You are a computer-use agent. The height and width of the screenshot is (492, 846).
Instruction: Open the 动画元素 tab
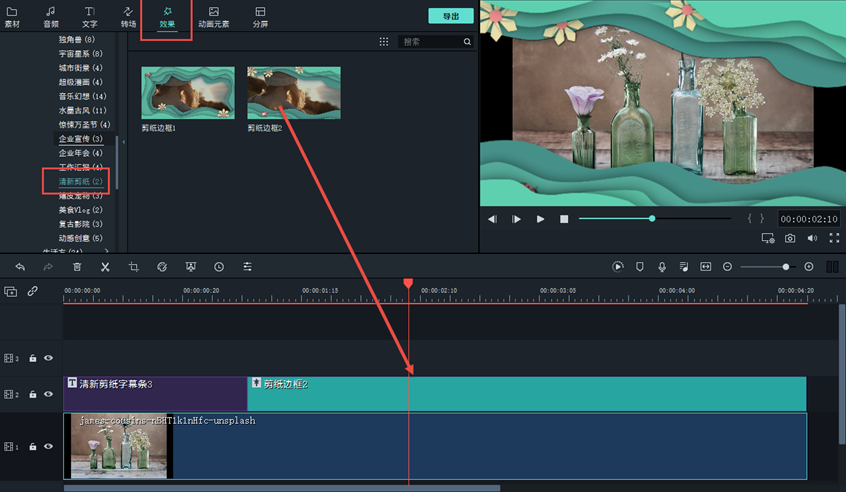click(213, 17)
